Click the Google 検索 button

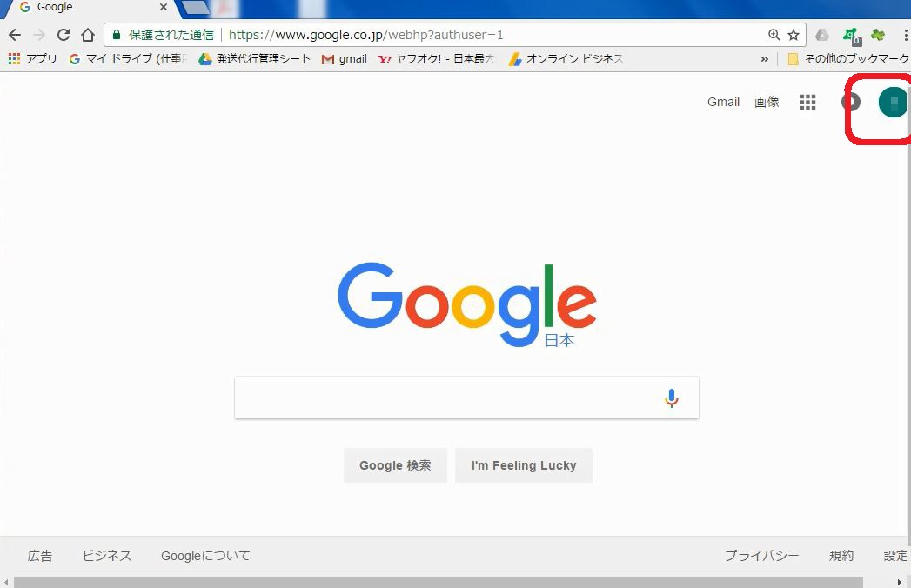395,465
